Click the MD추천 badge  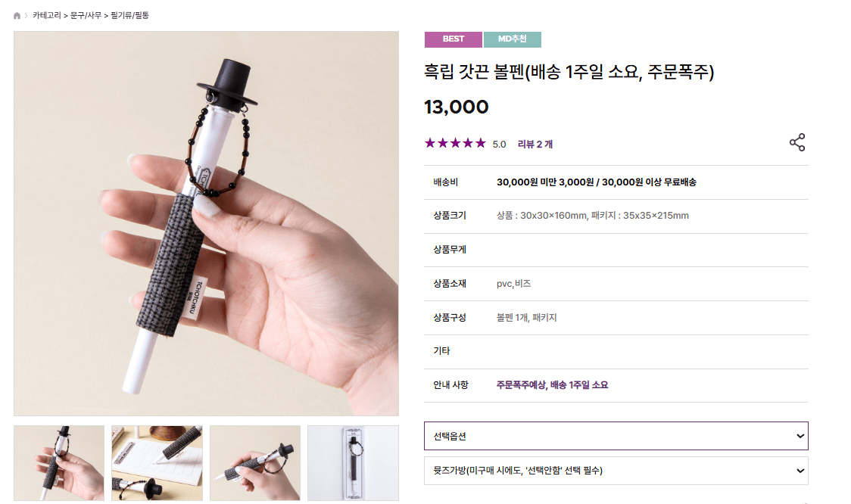(x=513, y=39)
